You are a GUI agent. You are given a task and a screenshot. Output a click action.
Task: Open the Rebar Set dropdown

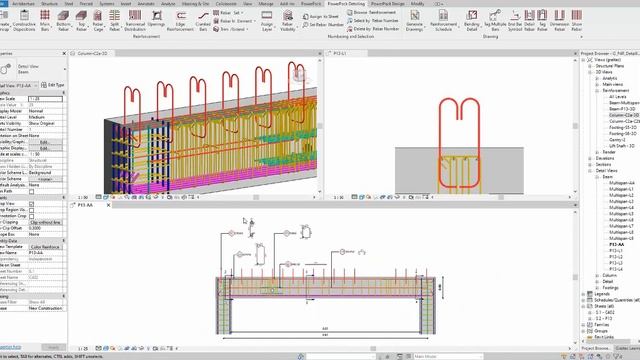(229, 13)
